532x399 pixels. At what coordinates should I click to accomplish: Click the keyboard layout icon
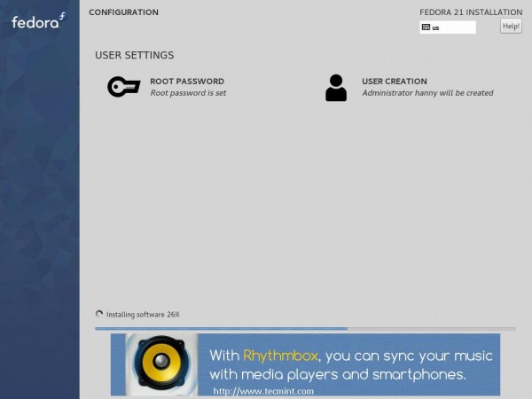(x=426, y=27)
